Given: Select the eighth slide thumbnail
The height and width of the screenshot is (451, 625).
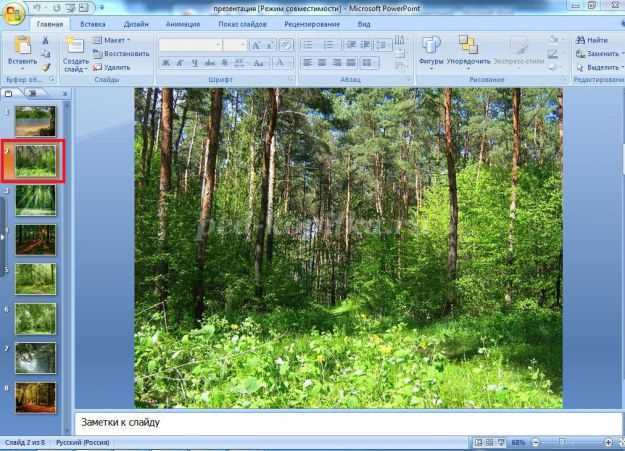Looking at the screenshot, I should point(35,398).
